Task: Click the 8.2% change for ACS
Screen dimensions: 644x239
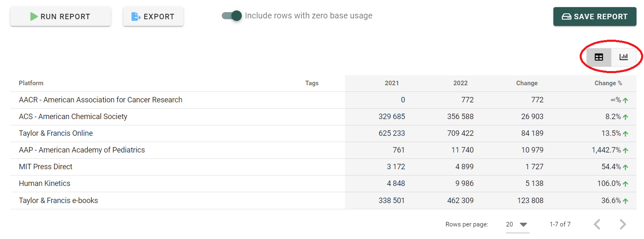Action: tap(614, 117)
